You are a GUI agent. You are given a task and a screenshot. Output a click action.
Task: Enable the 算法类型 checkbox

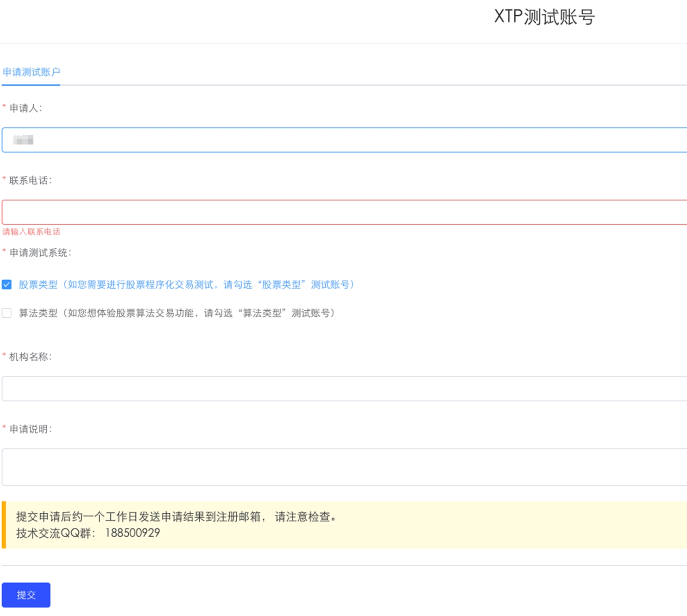pyautogui.click(x=6, y=313)
